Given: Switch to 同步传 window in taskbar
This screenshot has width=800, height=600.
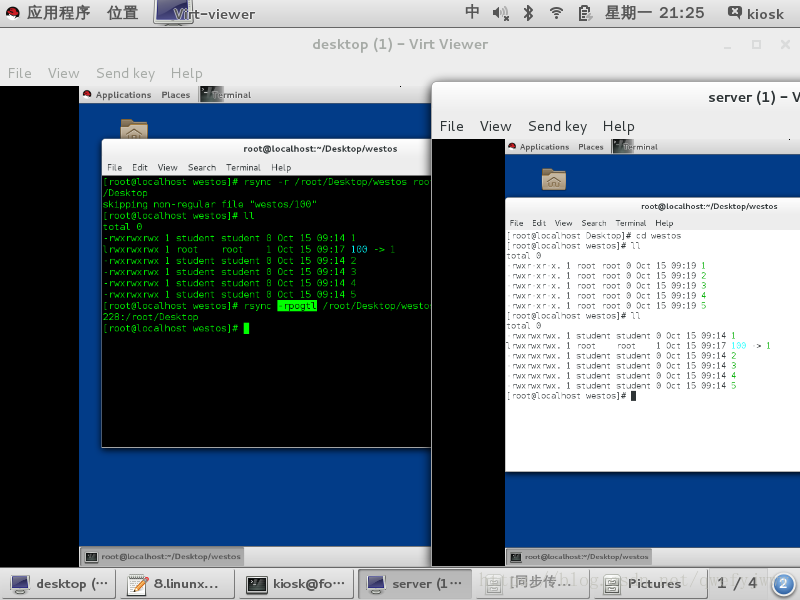Looking at the screenshot, I should pyautogui.click(x=534, y=584).
